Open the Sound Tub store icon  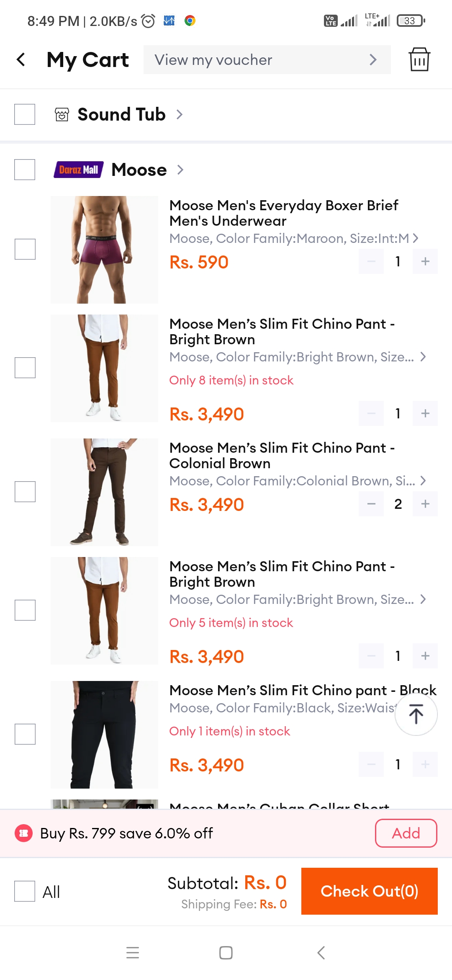click(62, 114)
